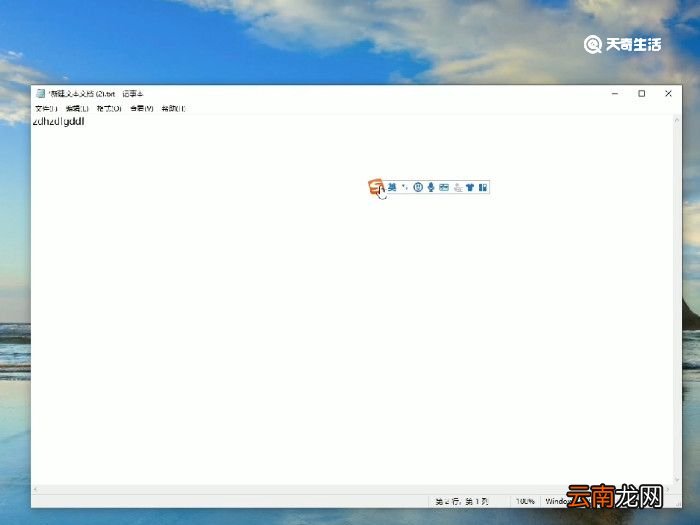Click the 100% zoom status entry
Screen dimensions: 700x525
(525, 501)
